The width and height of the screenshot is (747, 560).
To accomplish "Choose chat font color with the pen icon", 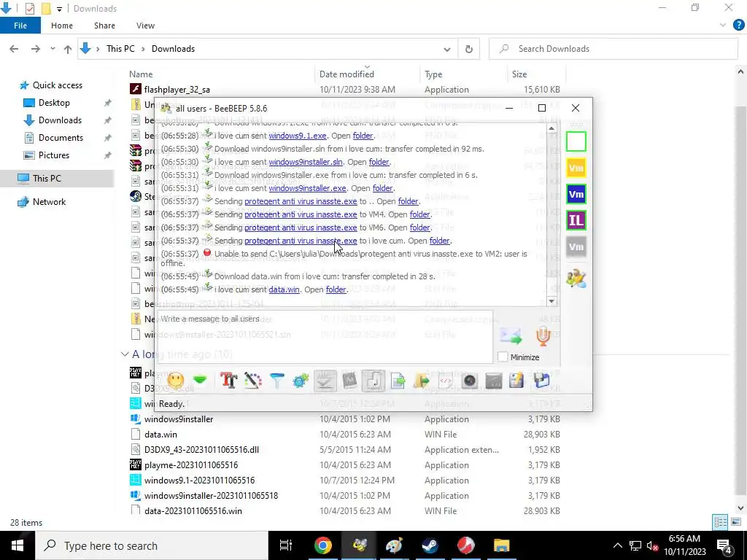I will pos(253,381).
